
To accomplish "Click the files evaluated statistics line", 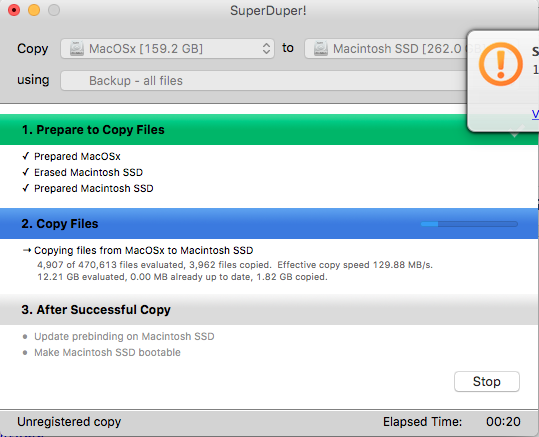I will tap(235, 265).
